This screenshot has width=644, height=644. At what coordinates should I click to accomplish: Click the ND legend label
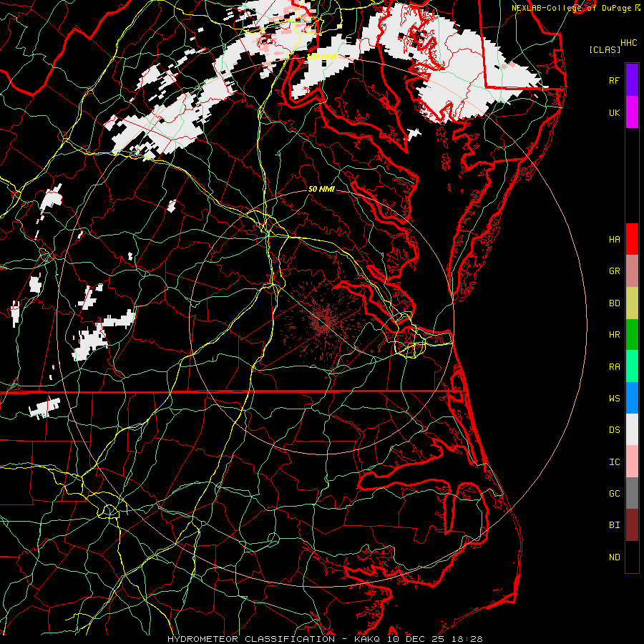[614, 557]
